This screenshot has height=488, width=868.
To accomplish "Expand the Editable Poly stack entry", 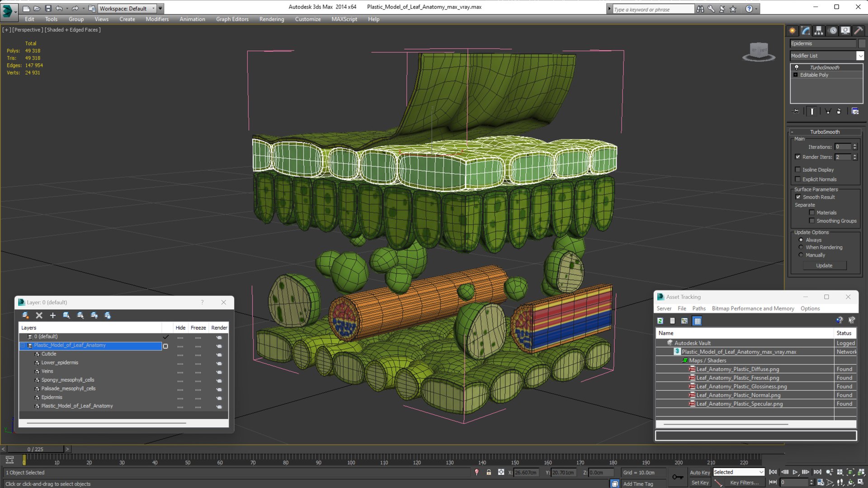I will click(x=795, y=75).
